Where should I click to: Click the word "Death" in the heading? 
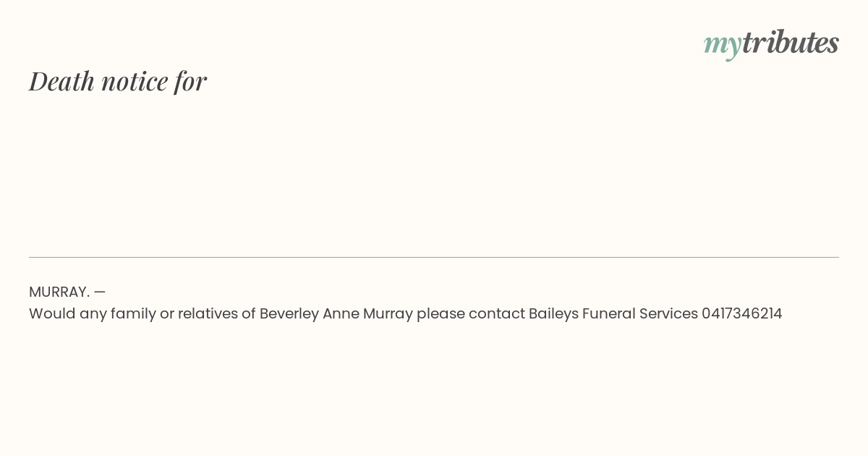point(61,80)
